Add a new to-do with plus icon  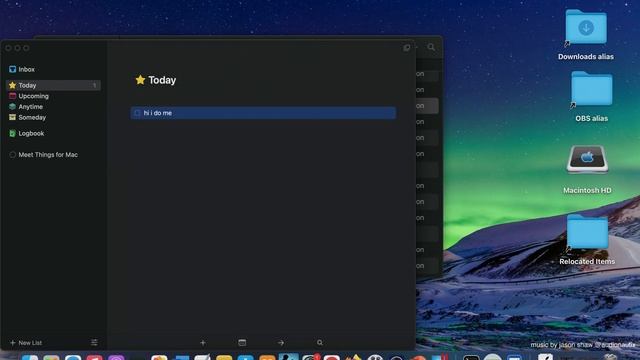pos(203,343)
